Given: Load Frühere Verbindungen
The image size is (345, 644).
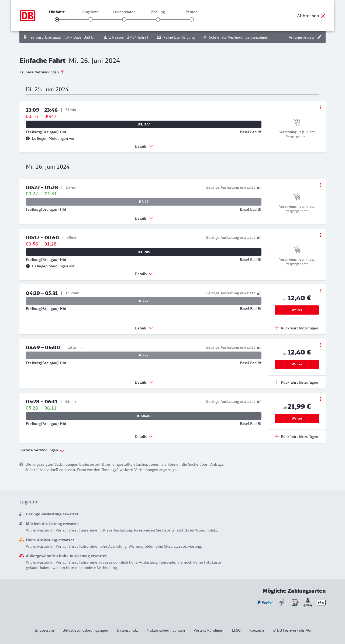Looking at the screenshot, I should pyautogui.click(x=42, y=72).
